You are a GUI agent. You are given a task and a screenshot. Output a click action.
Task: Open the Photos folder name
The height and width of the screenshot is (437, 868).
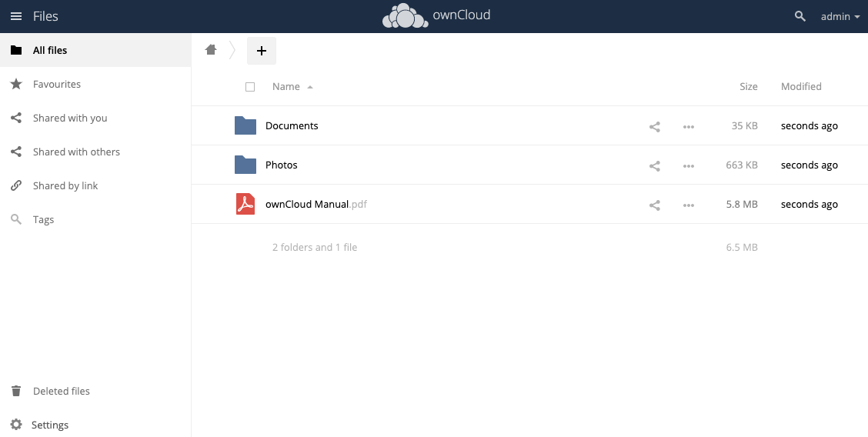(x=281, y=165)
